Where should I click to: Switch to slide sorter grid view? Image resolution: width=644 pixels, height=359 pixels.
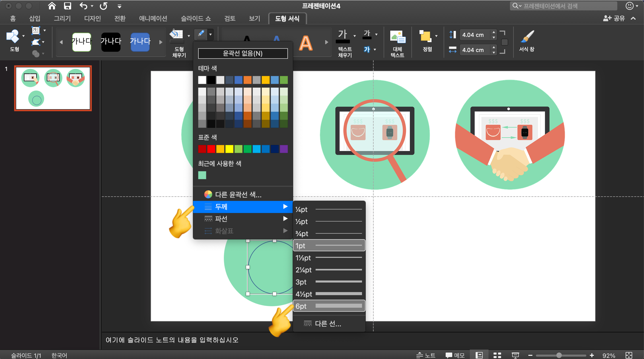[497, 355]
